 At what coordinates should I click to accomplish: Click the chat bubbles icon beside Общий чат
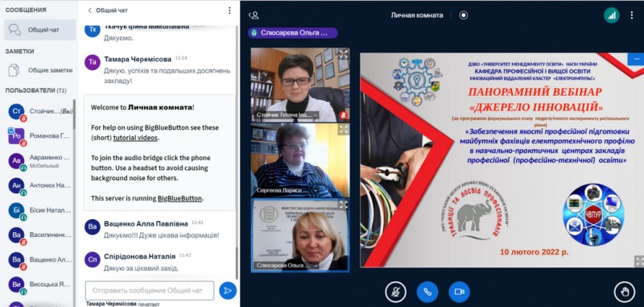point(14,30)
